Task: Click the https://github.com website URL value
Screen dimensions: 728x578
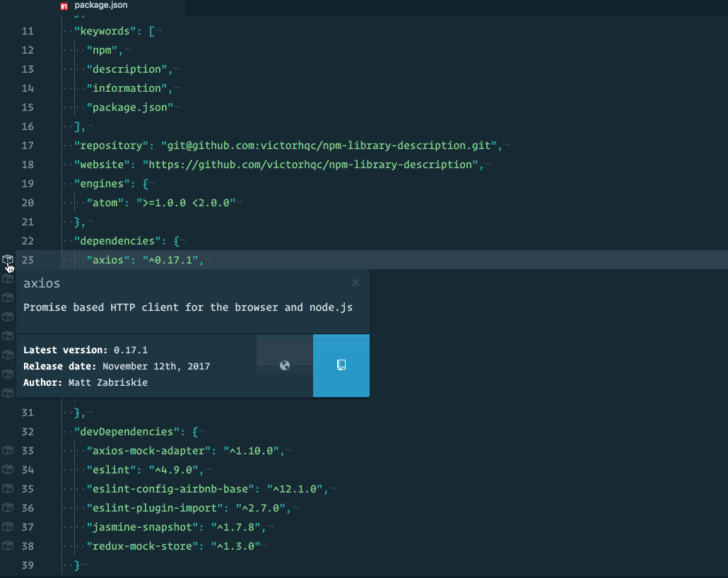Action: click(310, 165)
